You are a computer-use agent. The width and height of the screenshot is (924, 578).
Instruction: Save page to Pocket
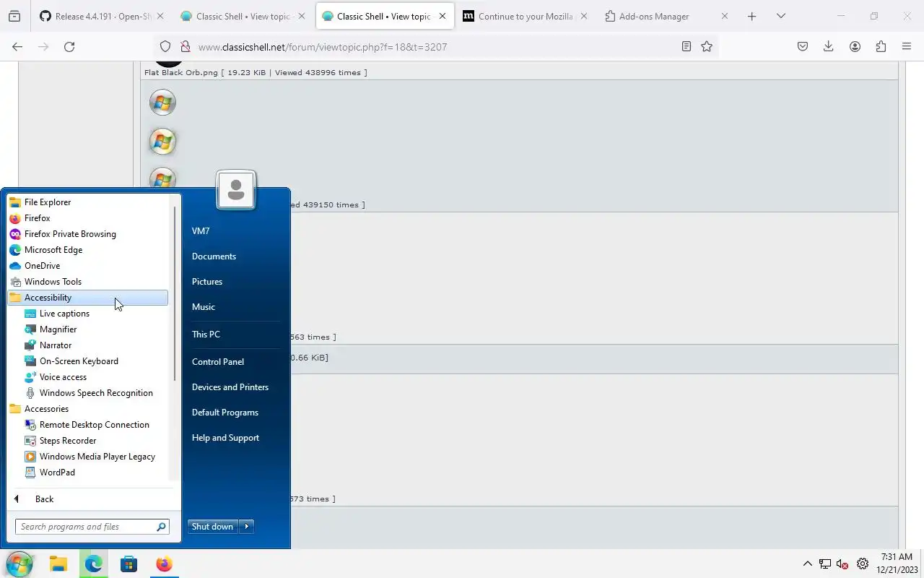click(x=803, y=46)
